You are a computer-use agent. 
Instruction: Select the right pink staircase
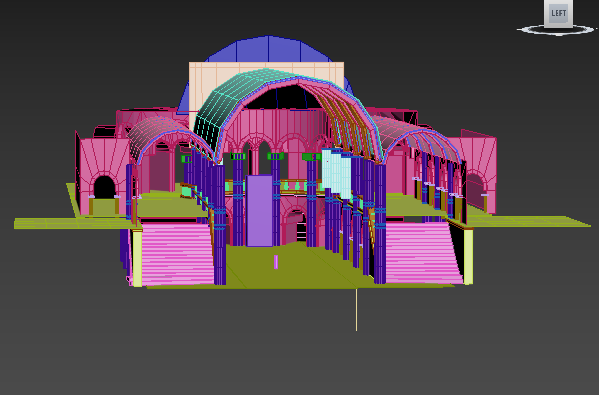pos(422,252)
